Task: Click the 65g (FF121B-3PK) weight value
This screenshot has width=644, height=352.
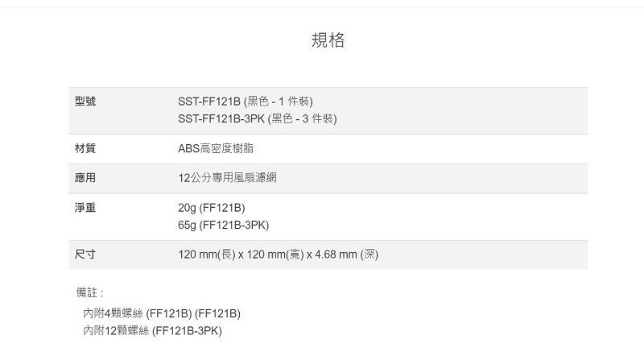Action: click(223, 225)
